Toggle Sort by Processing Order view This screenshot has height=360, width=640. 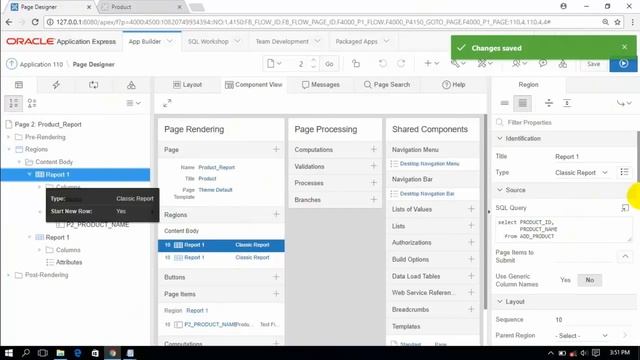(x=13, y=103)
